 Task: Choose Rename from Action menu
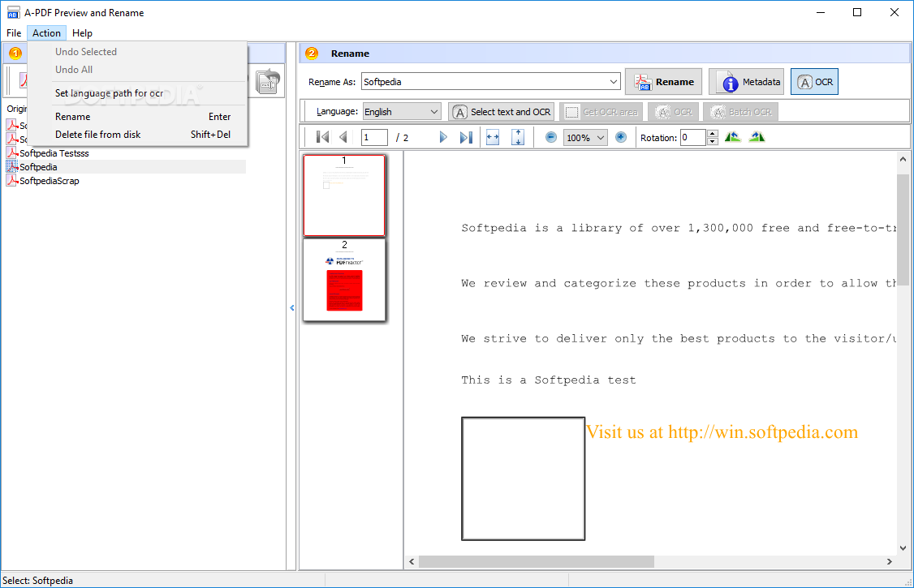click(x=137, y=117)
